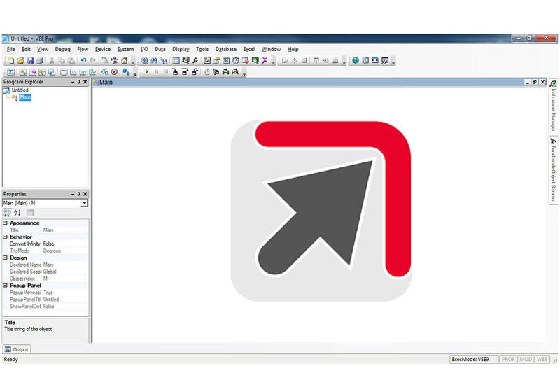Click the Title property Main value

pyautogui.click(x=64, y=230)
